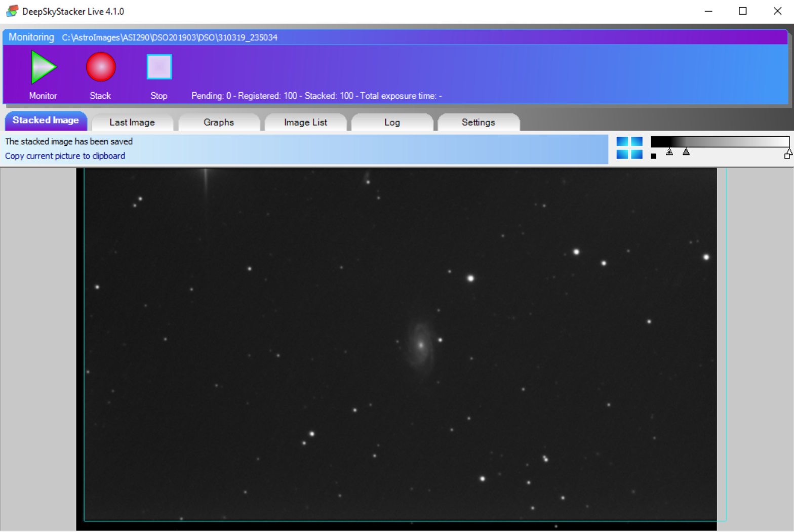Viewport: 794px width, 532px height.
Task: Click the blue four-squares view icon
Action: [x=629, y=148]
